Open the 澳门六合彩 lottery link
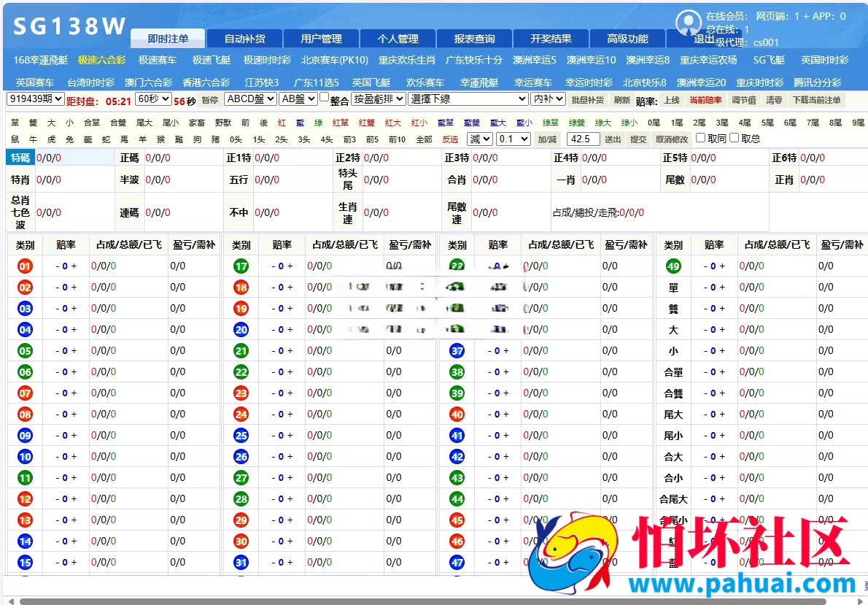 coord(148,82)
